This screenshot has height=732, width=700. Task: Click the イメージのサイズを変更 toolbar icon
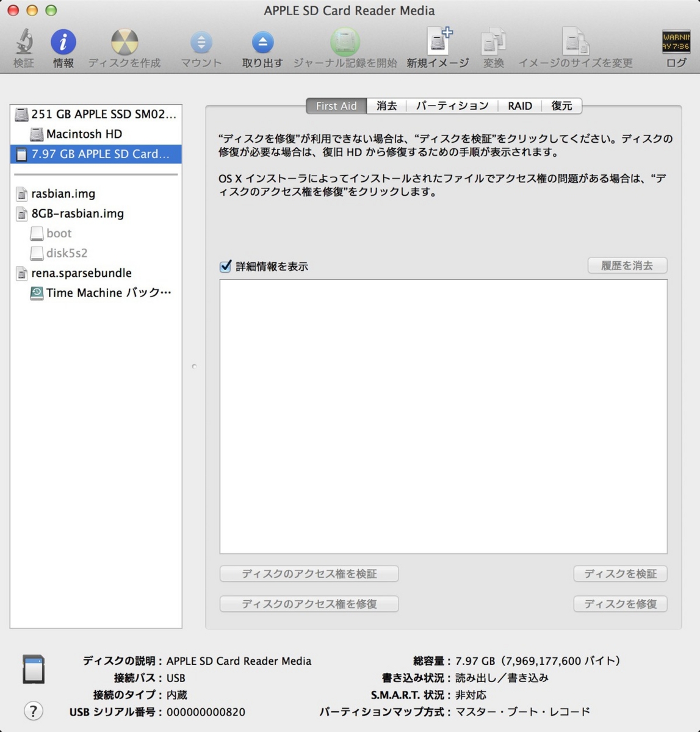(575, 42)
